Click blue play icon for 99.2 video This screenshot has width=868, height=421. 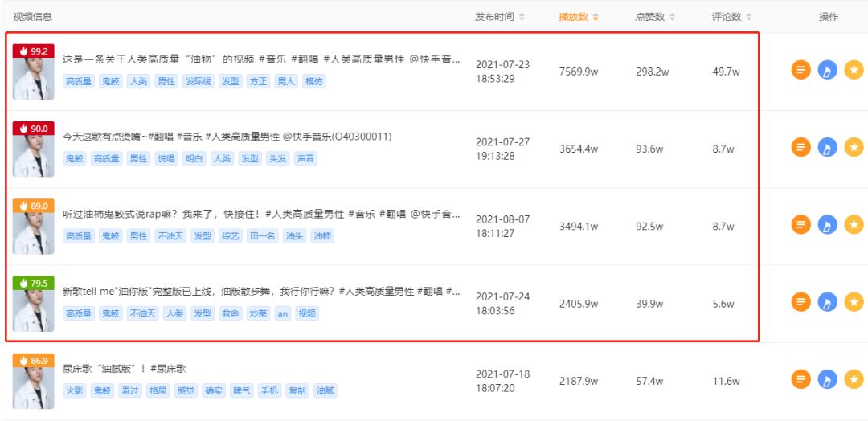[x=828, y=70]
